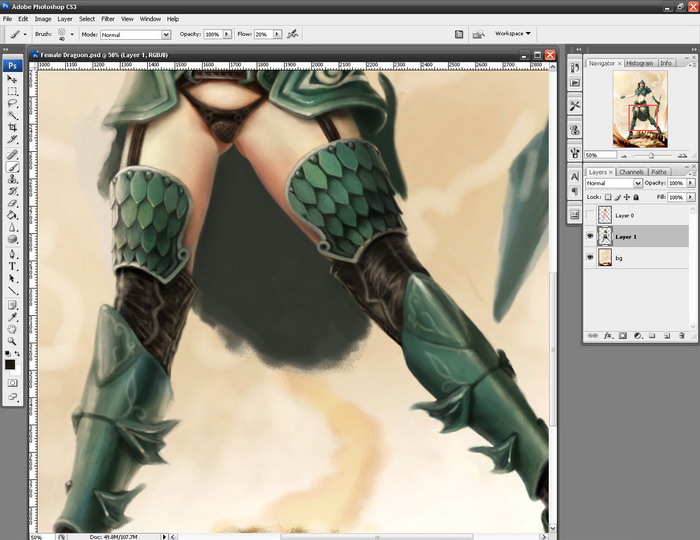Open the Character panel icon
The image size is (700, 540).
(575, 177)
